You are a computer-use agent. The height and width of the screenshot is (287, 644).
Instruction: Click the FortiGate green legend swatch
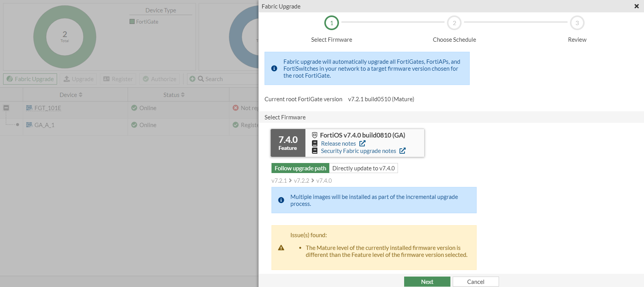(x=132, y=22)
